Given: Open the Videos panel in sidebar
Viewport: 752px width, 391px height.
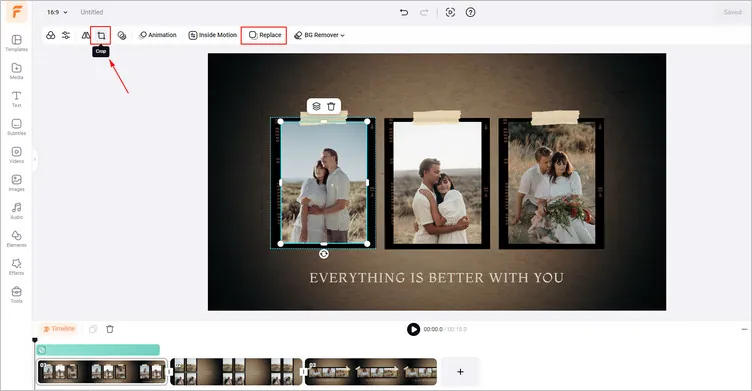Looking at the screenshot, I should (16, 154).
